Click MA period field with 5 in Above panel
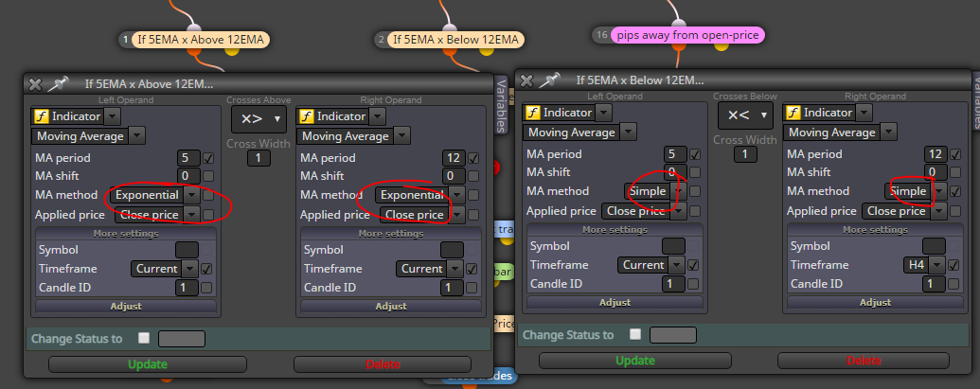This screenshot has width=980, height=389. click(x=188, y=158)
